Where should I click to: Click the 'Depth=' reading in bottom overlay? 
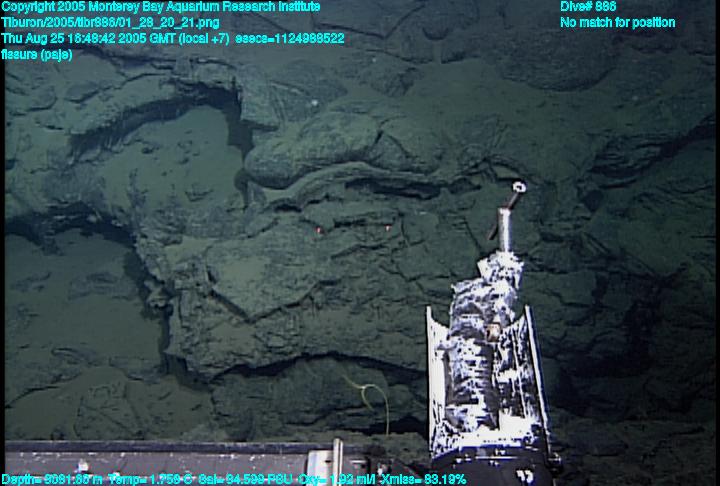coord(52,480)
